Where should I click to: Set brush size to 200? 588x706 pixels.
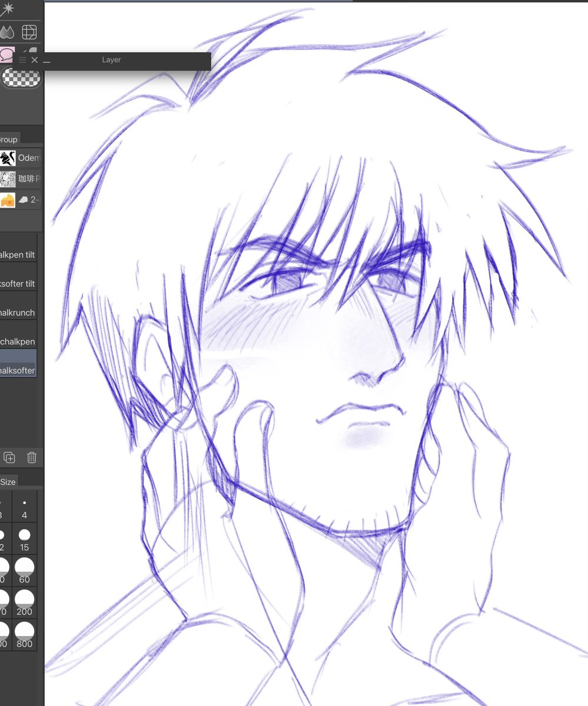(24, 602)
